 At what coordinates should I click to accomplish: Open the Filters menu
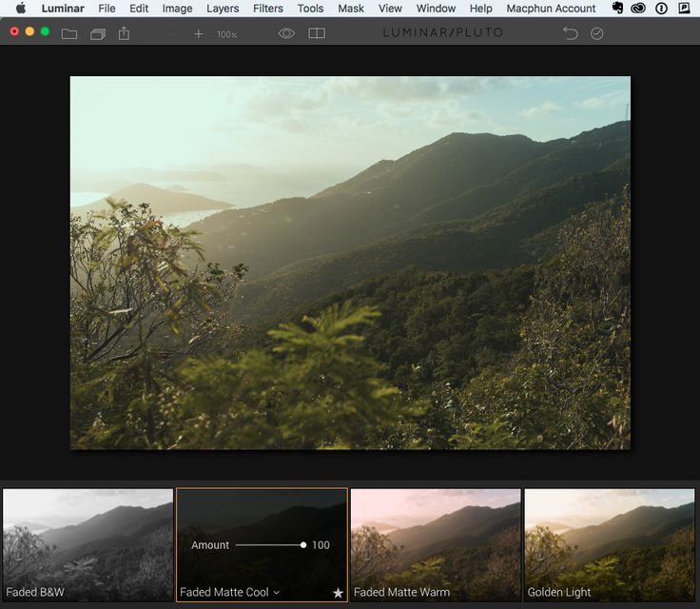pyautogui.click(x=268, y=8)
